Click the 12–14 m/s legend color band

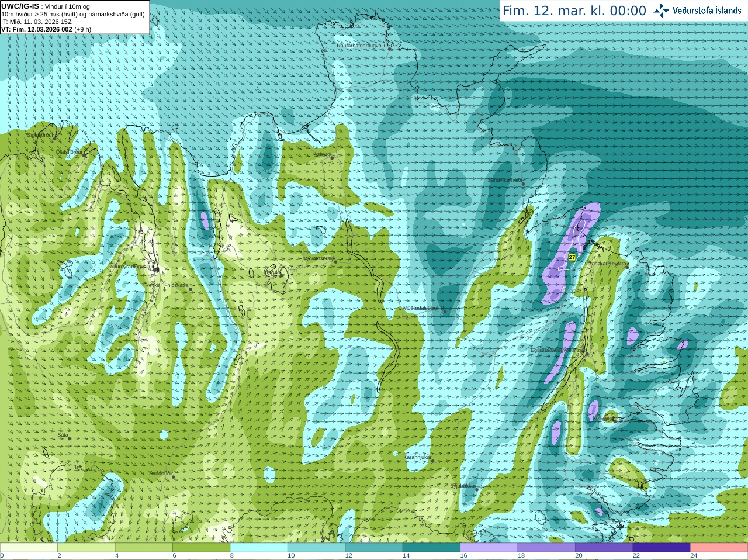point(374,548)
